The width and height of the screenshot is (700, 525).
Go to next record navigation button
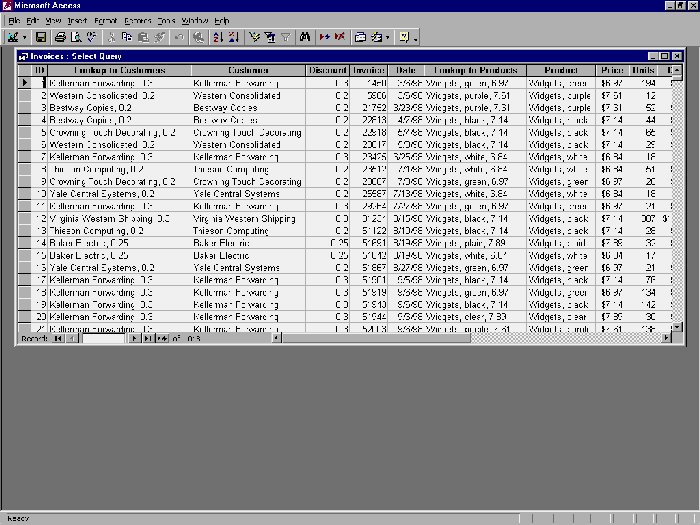tap(135, 339)
